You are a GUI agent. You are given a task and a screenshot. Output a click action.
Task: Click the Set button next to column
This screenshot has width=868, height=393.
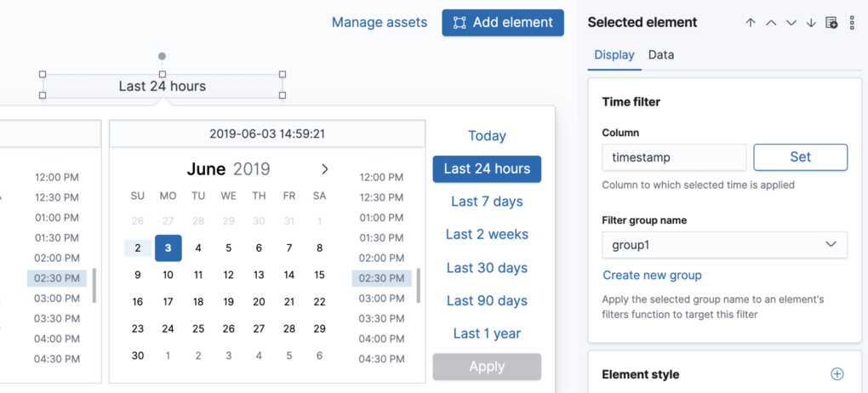tap(800, 157)
